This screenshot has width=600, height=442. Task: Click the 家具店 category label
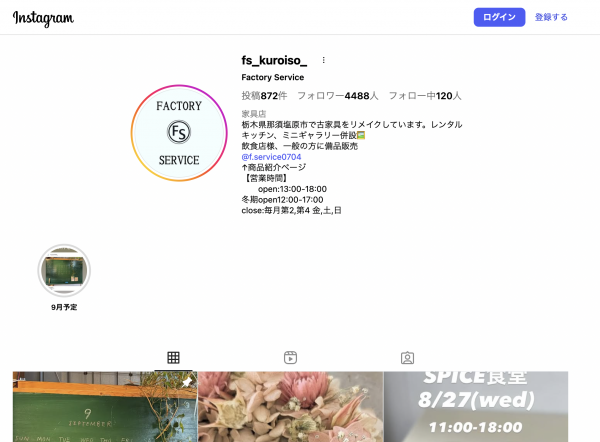(x=255, y=114)
